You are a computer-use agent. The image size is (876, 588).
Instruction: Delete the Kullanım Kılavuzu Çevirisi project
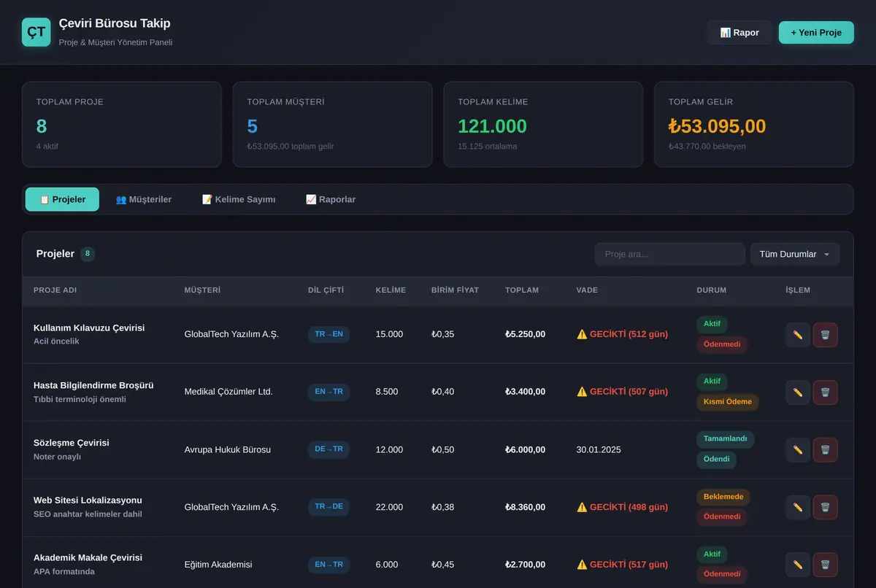point(825,335)
